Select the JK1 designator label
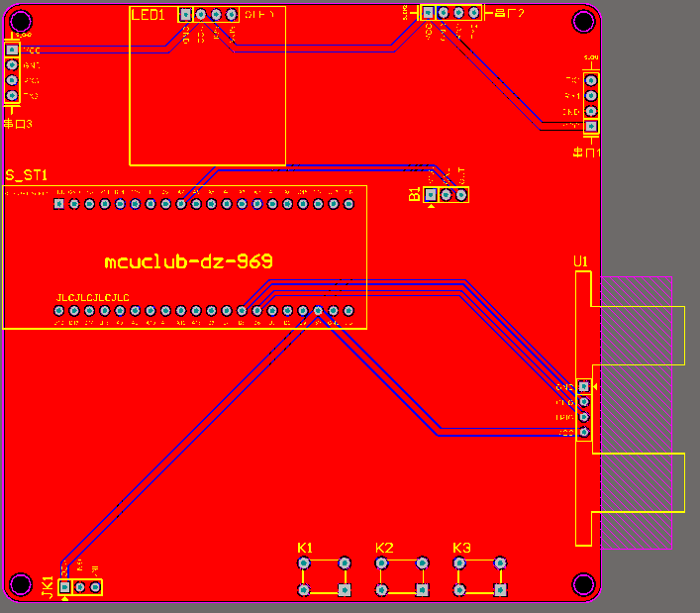This screenshot has height=613, width=700. pyautogui.click(x=48, y=587)
